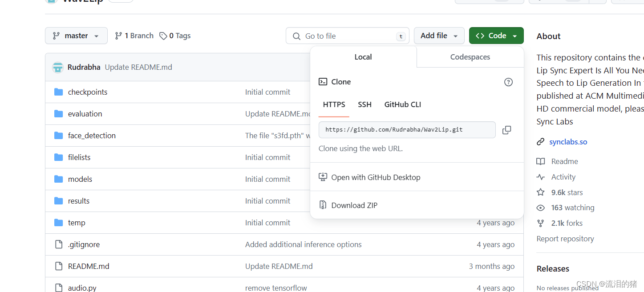
Task: Click the terminal icon next to Clone
Action: coord(323,82)
